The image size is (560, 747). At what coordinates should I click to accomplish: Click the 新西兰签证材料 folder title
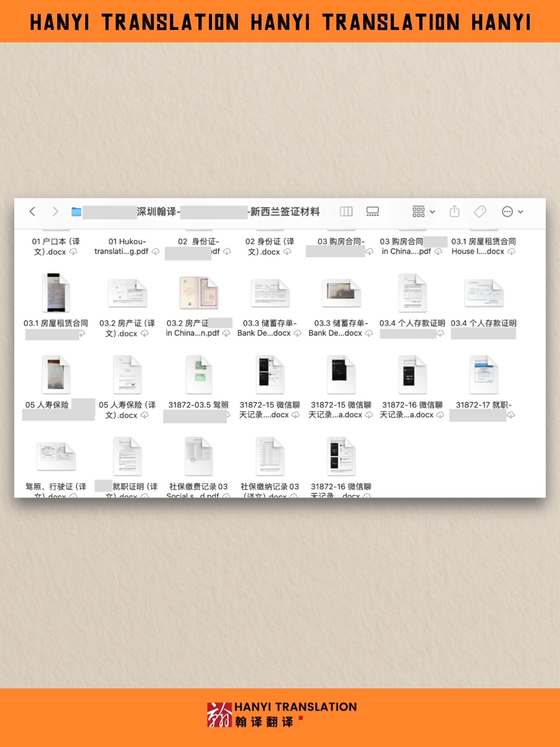(285, 212)
